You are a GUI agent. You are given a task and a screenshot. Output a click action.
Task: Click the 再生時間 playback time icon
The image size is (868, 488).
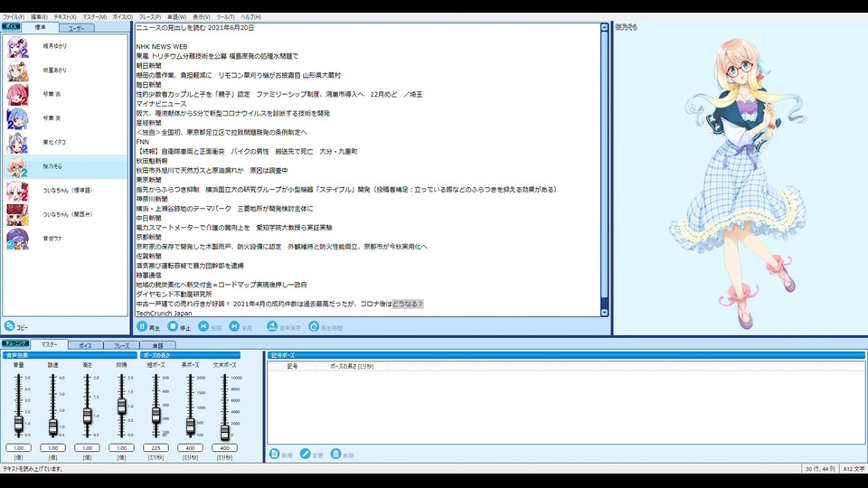[314, 326]
